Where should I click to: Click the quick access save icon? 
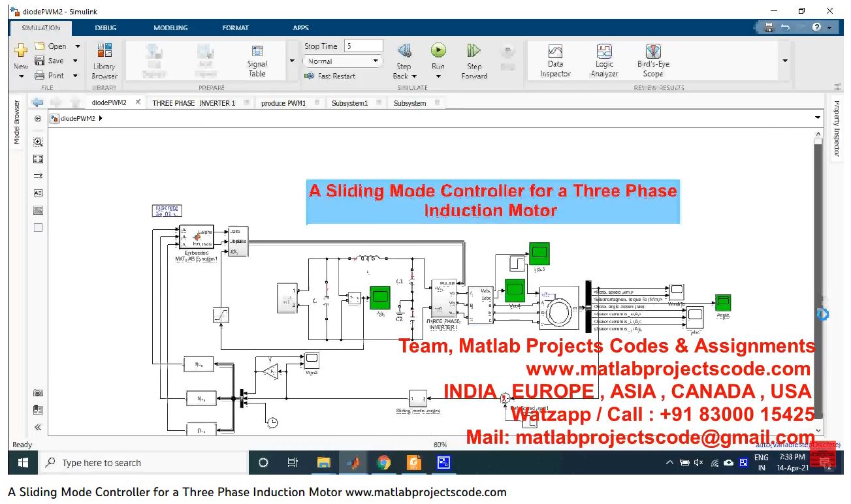[769, 27]
